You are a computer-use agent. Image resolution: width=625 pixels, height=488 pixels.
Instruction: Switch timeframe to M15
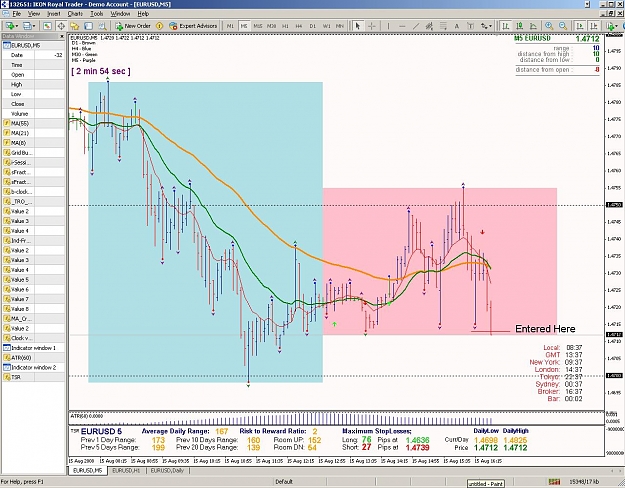[x=257, y=26]
